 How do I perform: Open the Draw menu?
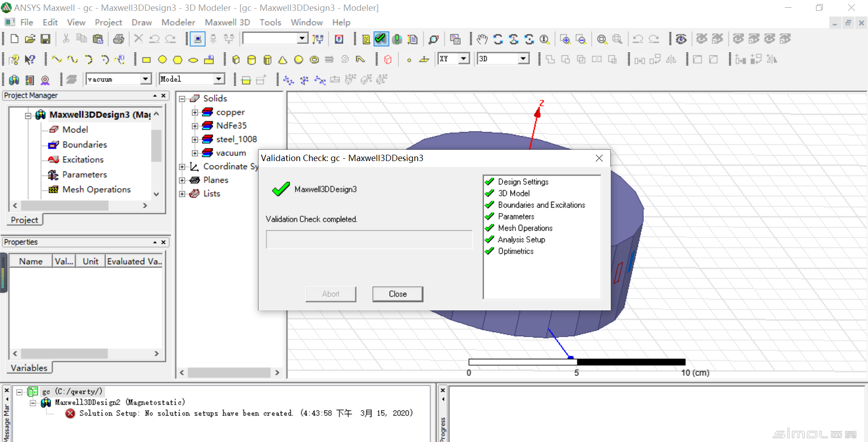pos(142,22)
